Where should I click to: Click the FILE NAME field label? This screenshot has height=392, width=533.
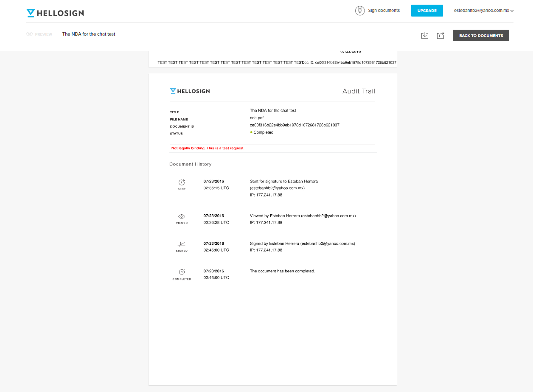pos(179,120)
